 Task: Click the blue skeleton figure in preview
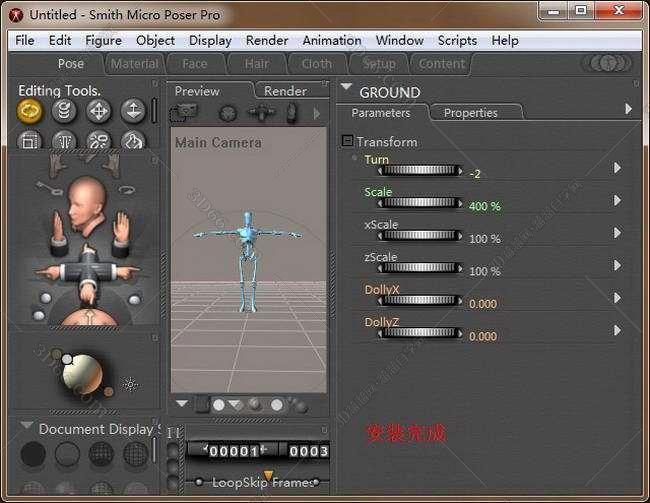tap(247, 261)
